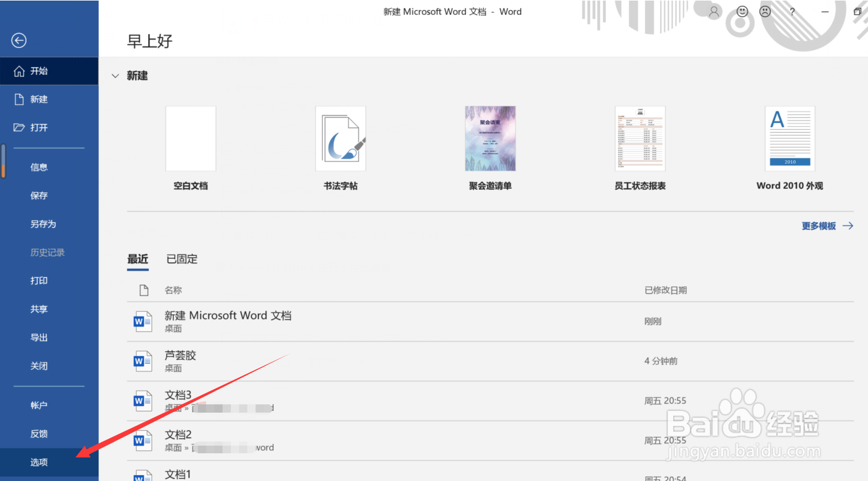Switch to the 已固定 tab
Viewport: 868px width, 481px height.
pos(181,259)
